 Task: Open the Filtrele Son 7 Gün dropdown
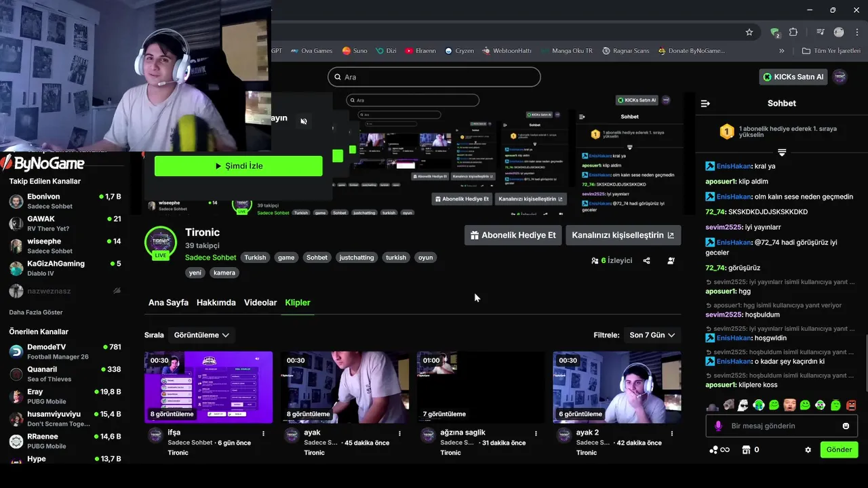(652, 335)
